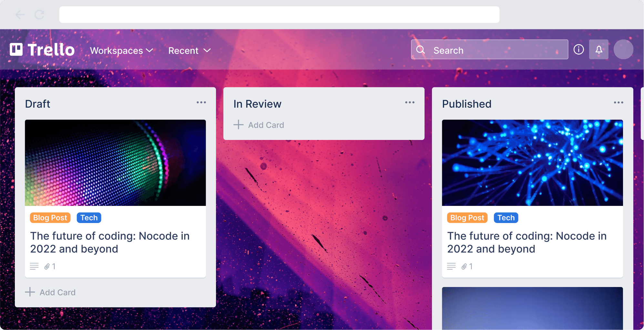Click the attachment count on the Draft card

(54, 266)
